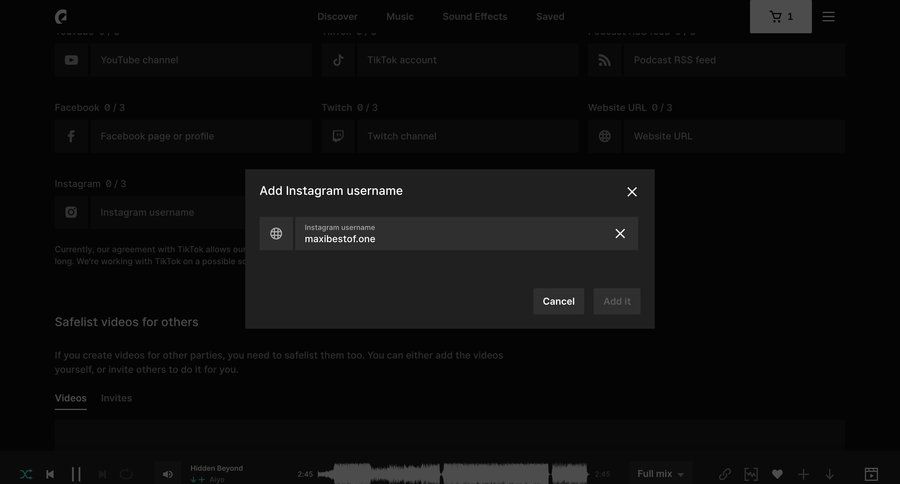Screen dimensions: 900x484
Task: Clear the Instagram username field text
Action: [620, 234]
